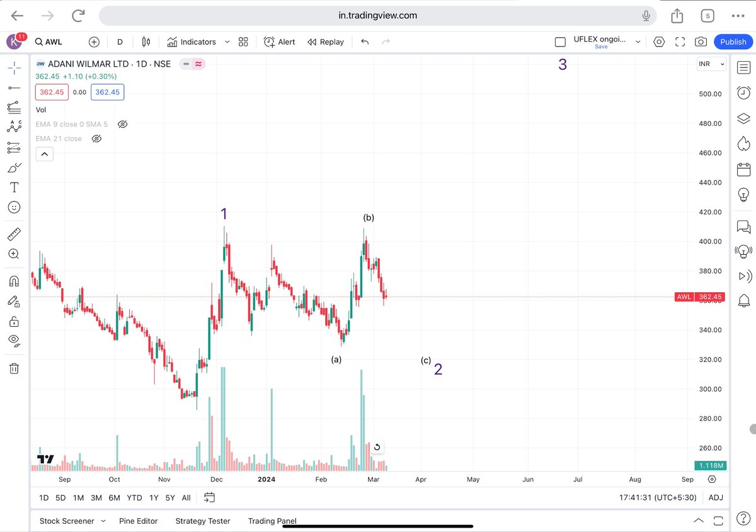Activate the zoom in tool
The width and height of the screenshot is (756, 532).
(14, 254)
